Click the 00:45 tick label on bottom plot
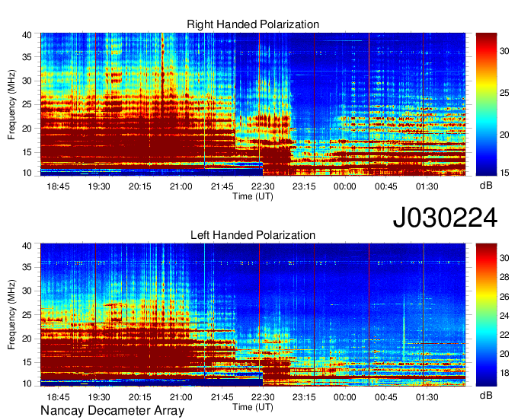This screenshot has height=420, width=518. (386, 397)
